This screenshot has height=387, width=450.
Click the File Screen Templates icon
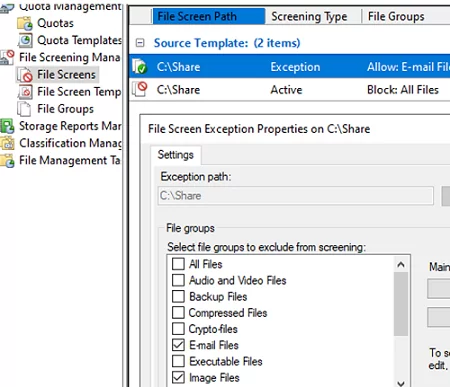click(25, 92)
